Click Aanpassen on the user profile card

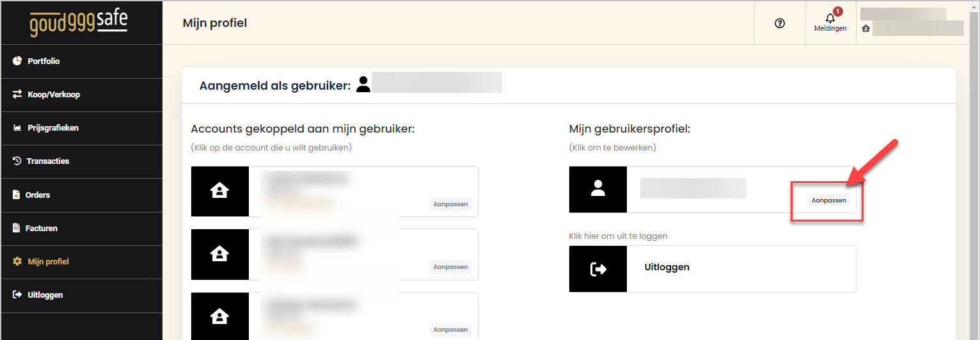(828, 200)
